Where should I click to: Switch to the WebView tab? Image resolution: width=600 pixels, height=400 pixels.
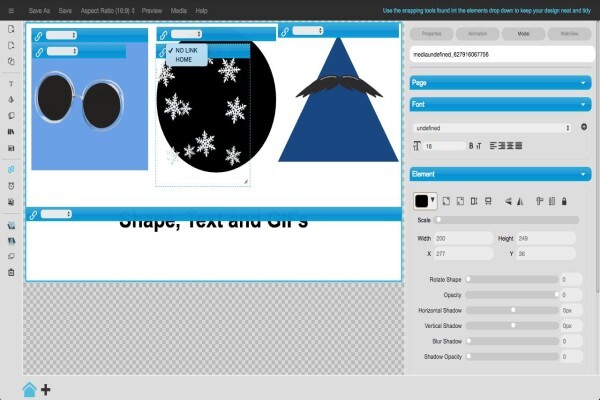(x=569, y=34)
